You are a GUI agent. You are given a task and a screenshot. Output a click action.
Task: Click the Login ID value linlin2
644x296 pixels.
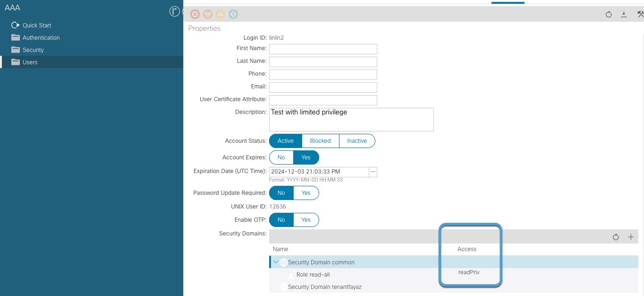276,38
